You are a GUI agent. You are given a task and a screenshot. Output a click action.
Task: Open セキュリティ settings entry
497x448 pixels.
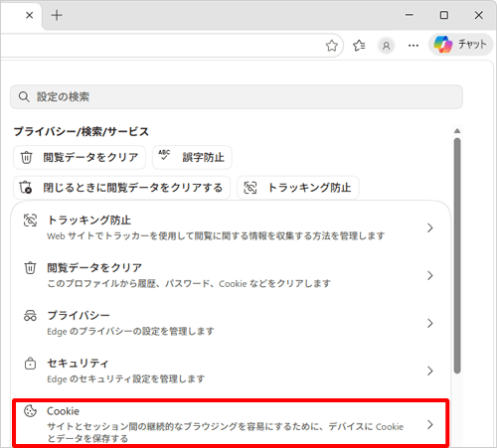click(x=231, y=371)
